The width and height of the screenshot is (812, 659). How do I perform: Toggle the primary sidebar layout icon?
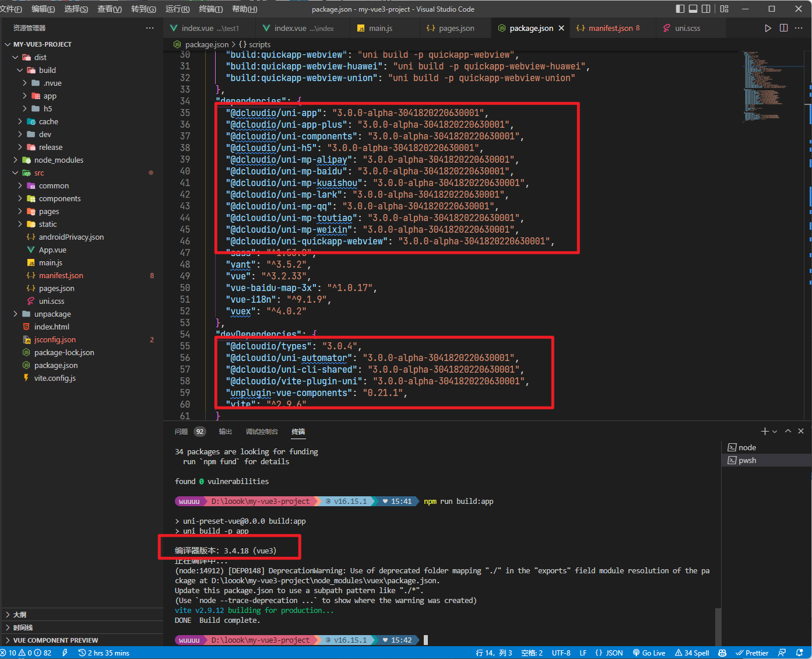680,9
